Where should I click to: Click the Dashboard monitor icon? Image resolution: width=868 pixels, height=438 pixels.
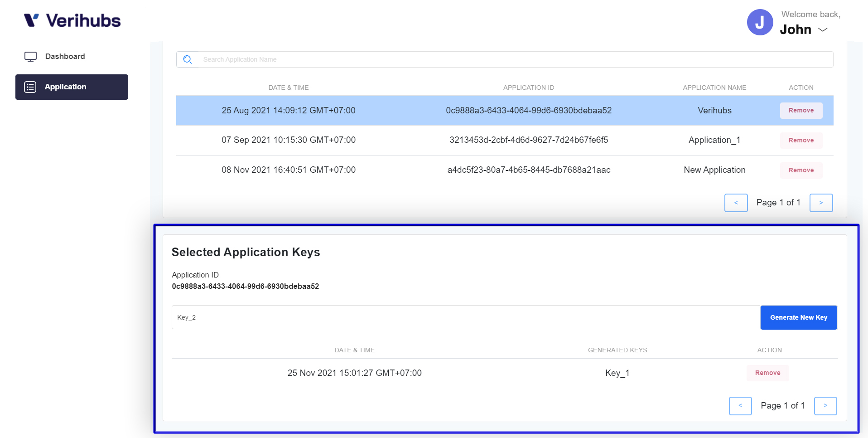coord(30,57)
